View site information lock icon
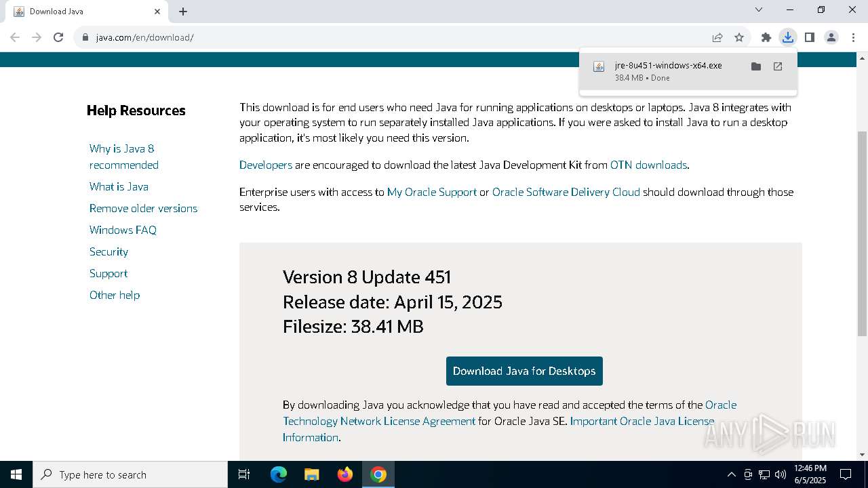The width and height of the screenshot is (868, 488). click(85, 37)
